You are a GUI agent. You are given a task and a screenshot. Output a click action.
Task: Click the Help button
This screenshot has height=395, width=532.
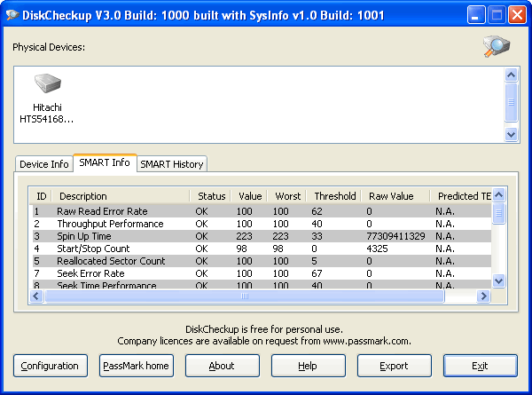(308, 366)
